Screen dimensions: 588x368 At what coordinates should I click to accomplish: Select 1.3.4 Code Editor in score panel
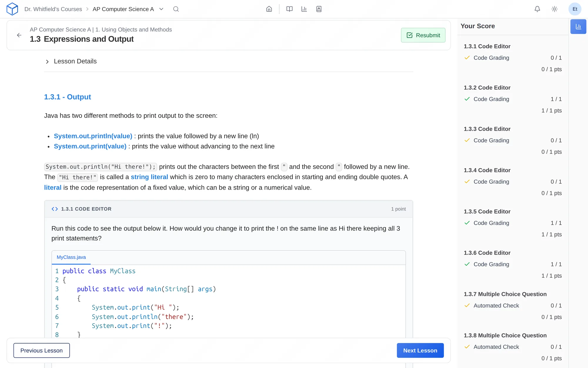pos(487,170)
